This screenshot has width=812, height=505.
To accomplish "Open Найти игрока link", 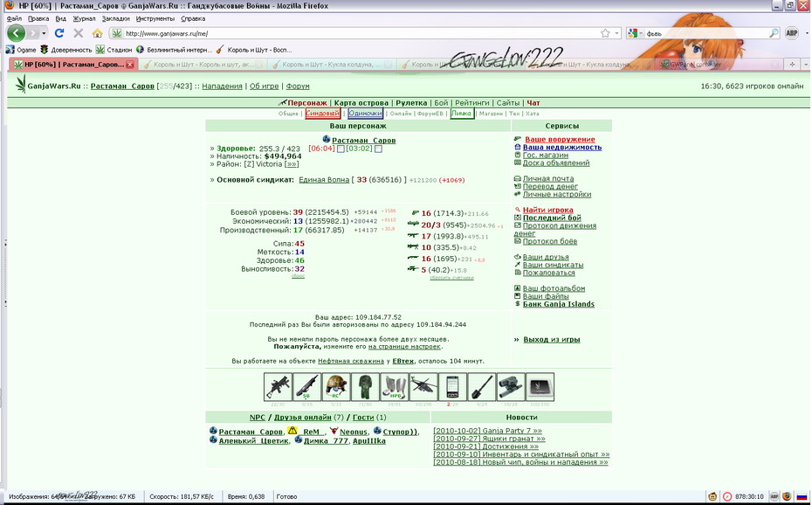I will (548, 210).
